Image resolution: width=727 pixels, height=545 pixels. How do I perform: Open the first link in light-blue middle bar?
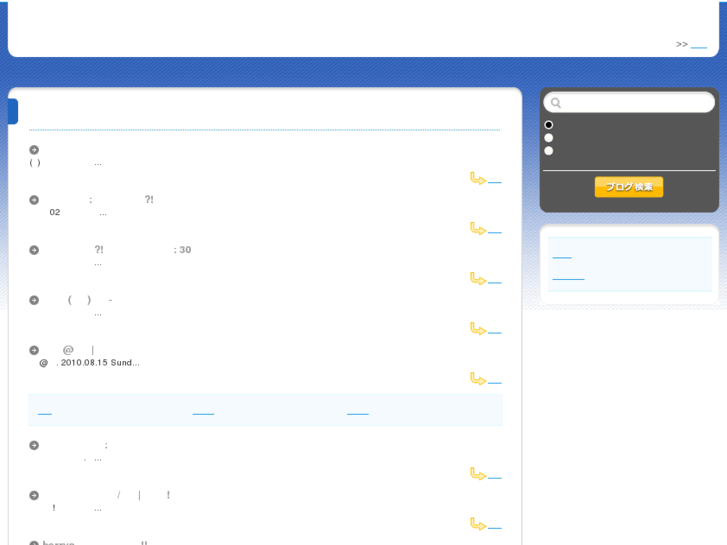pyautogui.click(x=45, y=412)
